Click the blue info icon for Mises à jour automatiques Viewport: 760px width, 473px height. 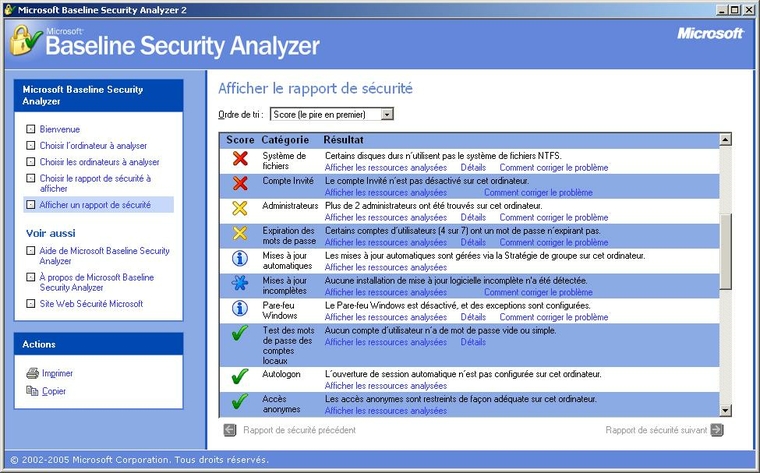(x=240, y=258)
